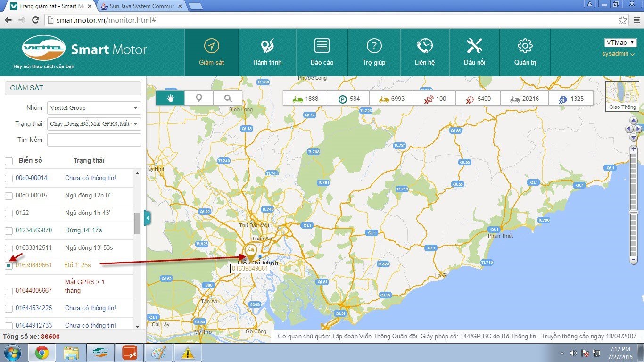Image resolution: width=644 pixels, height=362 pixels.
Task: Open the VTMap map type dropdown
Action: pyautogui.click(x=620, y=43)
